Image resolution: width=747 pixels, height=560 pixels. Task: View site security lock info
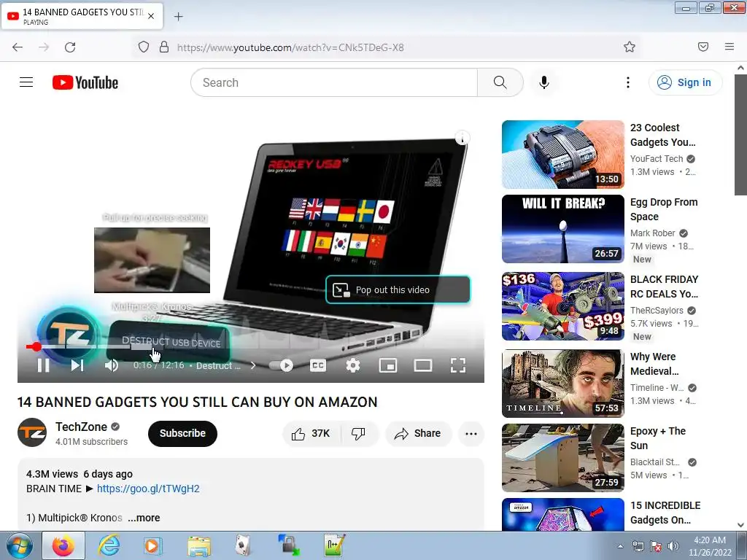point(164,47)
